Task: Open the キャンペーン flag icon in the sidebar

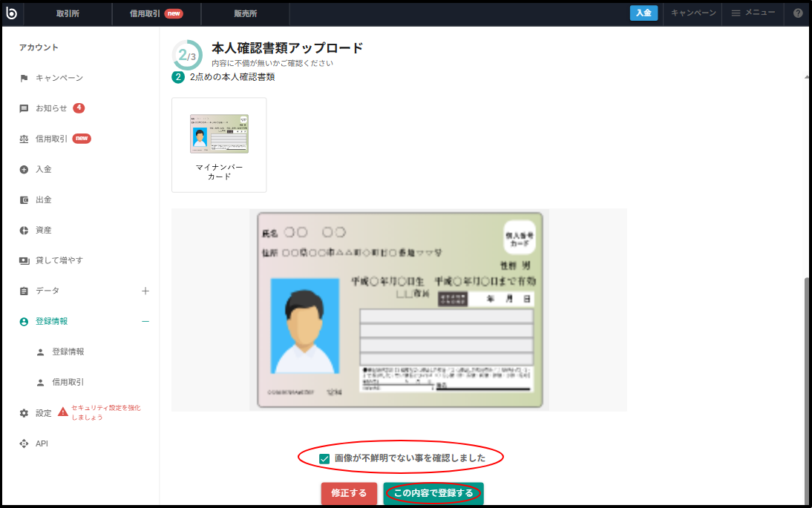Action: pos(24,77)
